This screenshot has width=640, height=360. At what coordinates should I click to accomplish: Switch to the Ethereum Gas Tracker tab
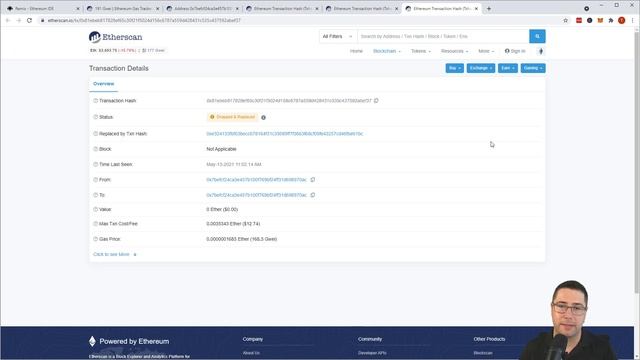(122, 9)
